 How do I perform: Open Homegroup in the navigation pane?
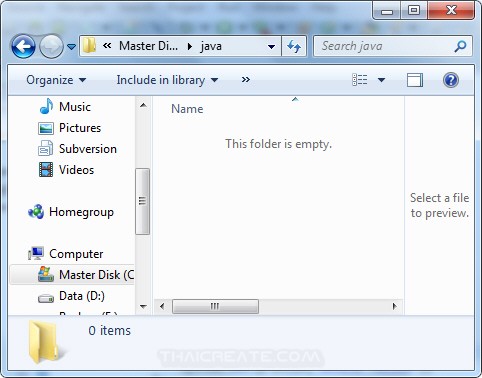coord(81,212)
